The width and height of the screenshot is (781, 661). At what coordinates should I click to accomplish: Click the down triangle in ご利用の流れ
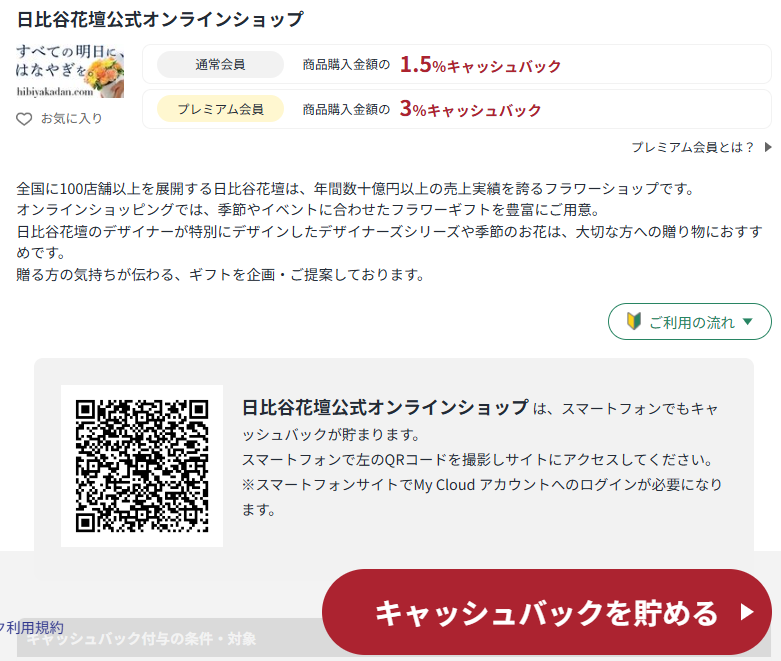tap(750, 322)
